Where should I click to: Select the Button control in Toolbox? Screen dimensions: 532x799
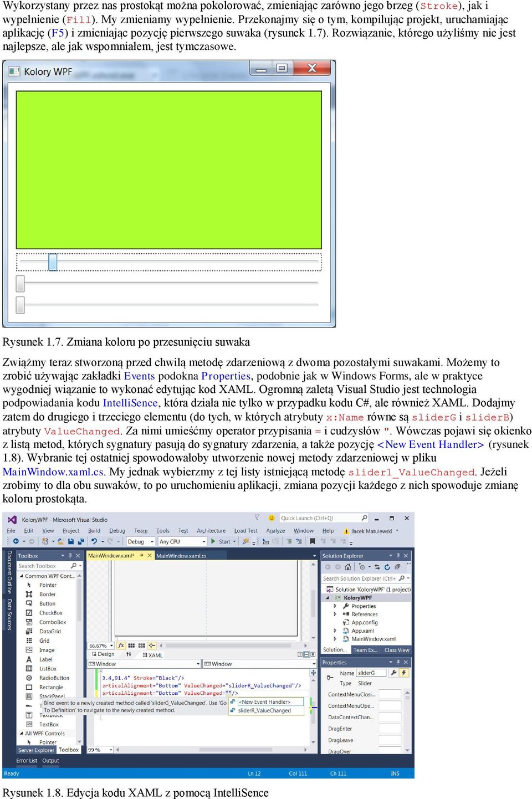pos(47,604)
